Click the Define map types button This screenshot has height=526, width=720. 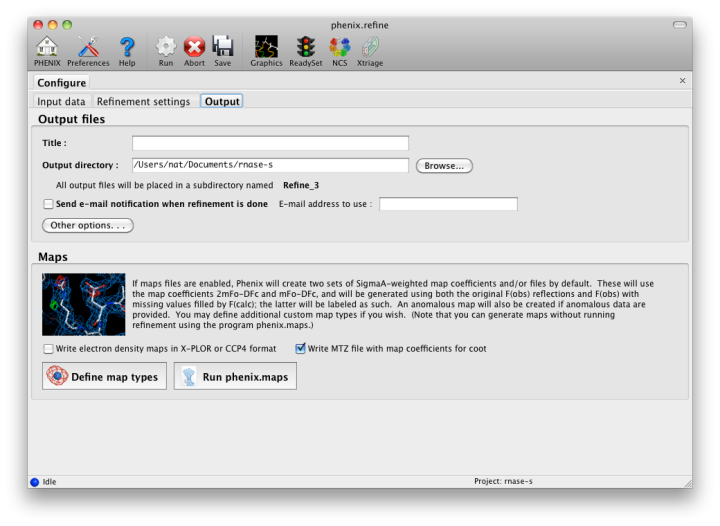(x=104, y=377)
